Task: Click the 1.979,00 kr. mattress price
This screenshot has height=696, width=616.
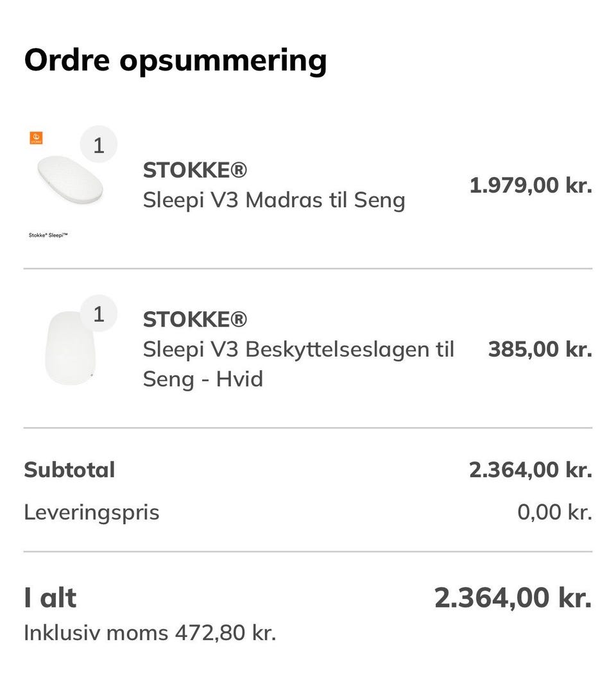Action: pos(531,185)
